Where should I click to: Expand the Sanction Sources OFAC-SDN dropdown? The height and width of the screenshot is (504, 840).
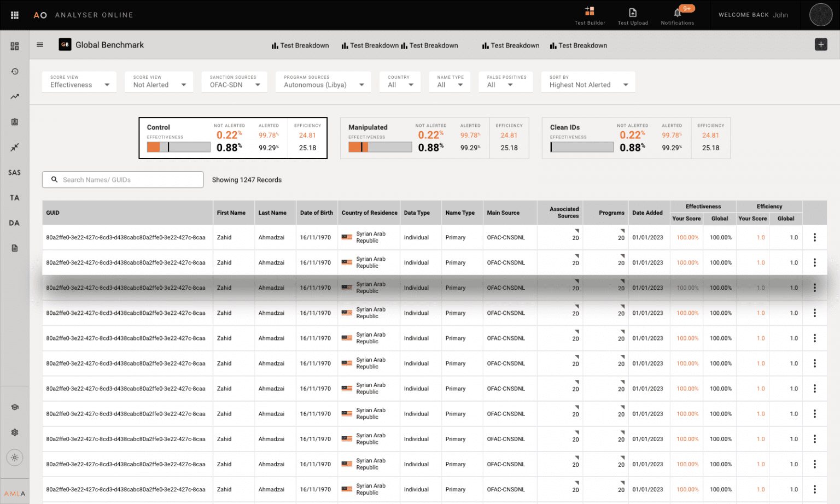click(x=234, y=81)
